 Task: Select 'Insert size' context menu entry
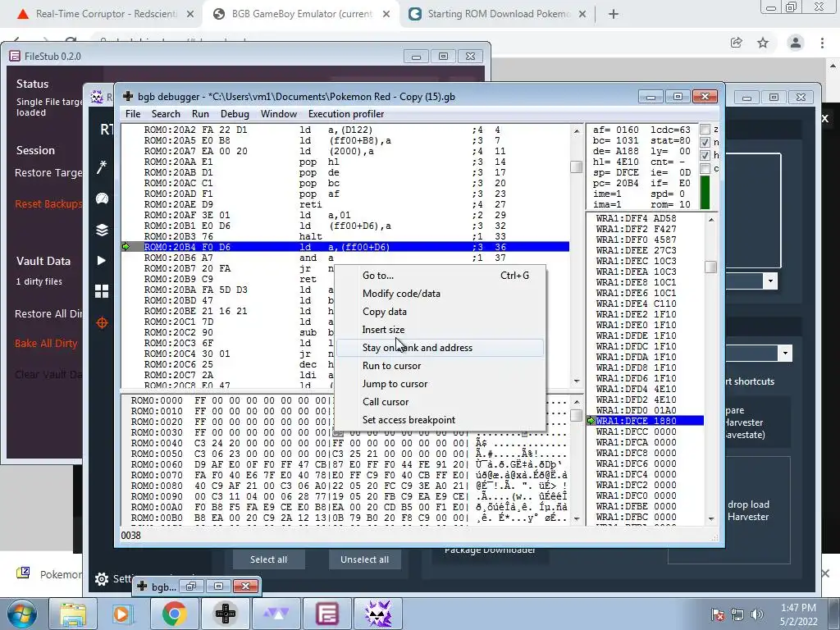coord(440,330)
